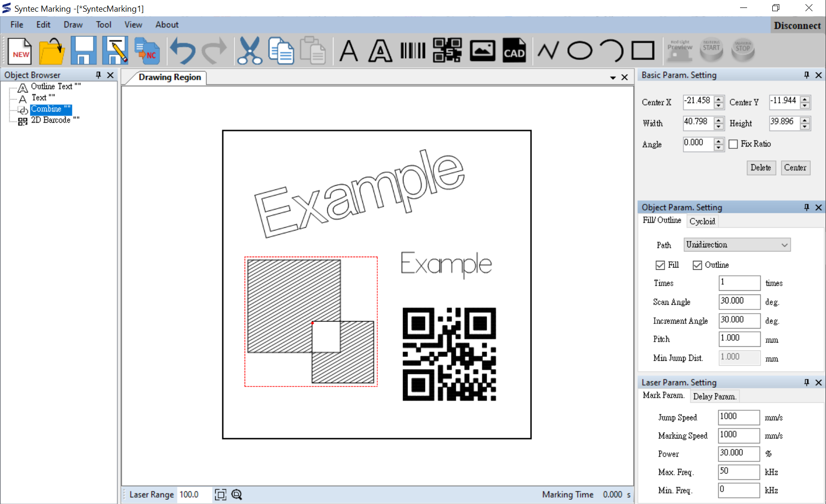Click the Center button

795,168
